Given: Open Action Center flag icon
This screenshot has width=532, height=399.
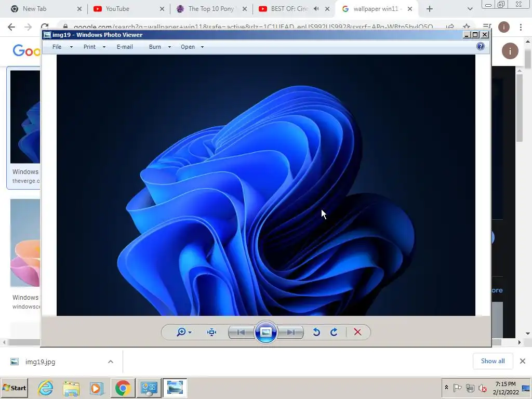Looking at the screenshot, I should (457, 388).
